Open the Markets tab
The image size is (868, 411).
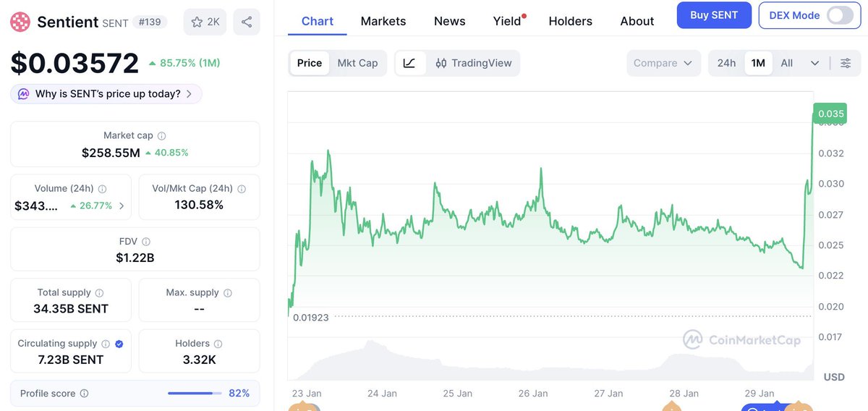point(383,21)
